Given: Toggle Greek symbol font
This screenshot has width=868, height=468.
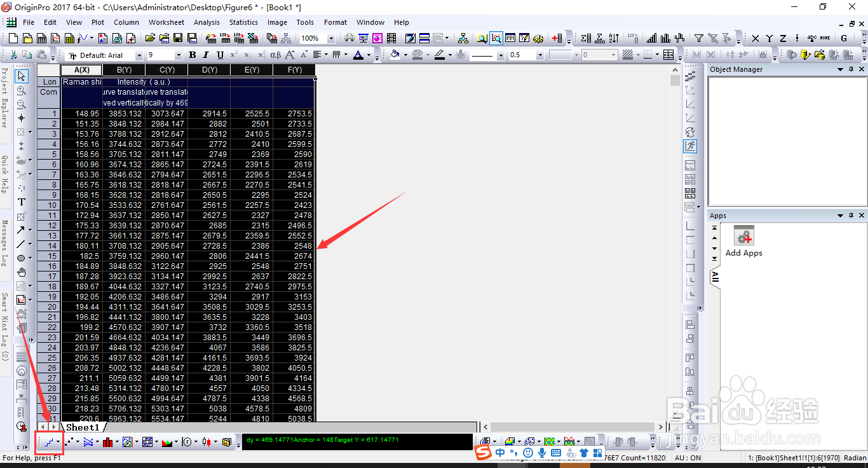Looking at the screenshot, I should [x=275, y=55].
